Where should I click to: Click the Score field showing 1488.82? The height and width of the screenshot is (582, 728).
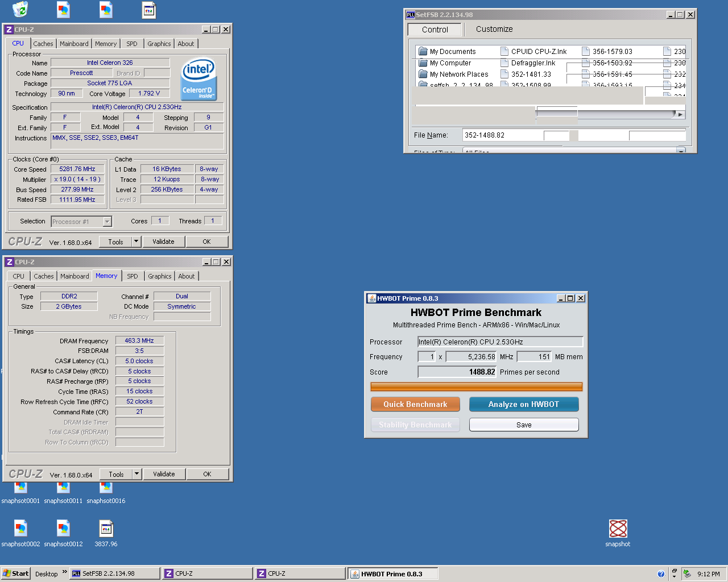click(457, 372)
